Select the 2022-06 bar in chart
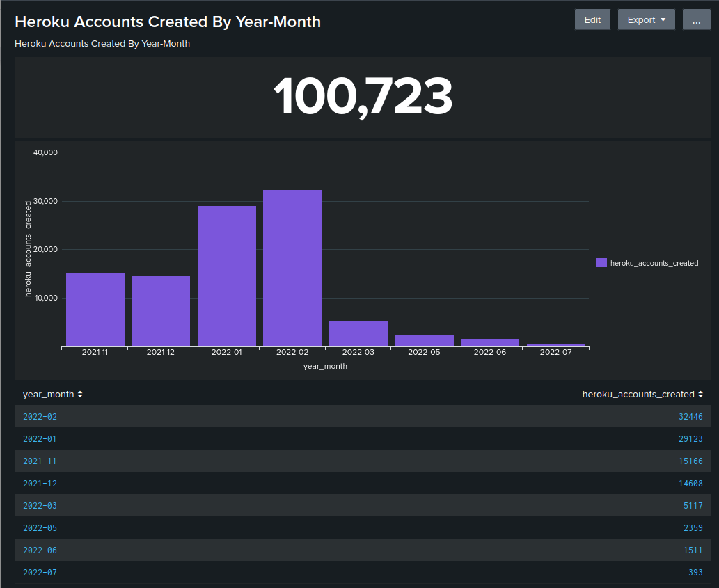The image size is (719, 588). pos(490,342)
